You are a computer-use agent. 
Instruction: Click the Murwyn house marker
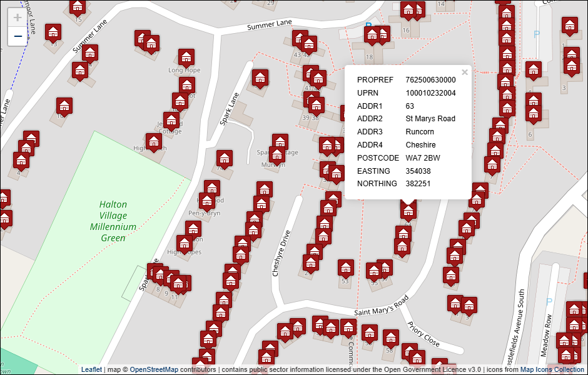276,156
